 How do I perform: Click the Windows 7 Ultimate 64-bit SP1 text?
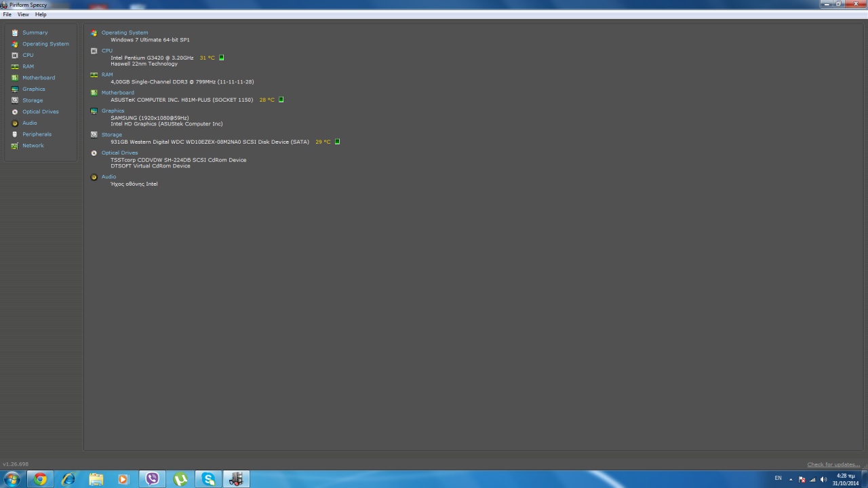point(150,40)
